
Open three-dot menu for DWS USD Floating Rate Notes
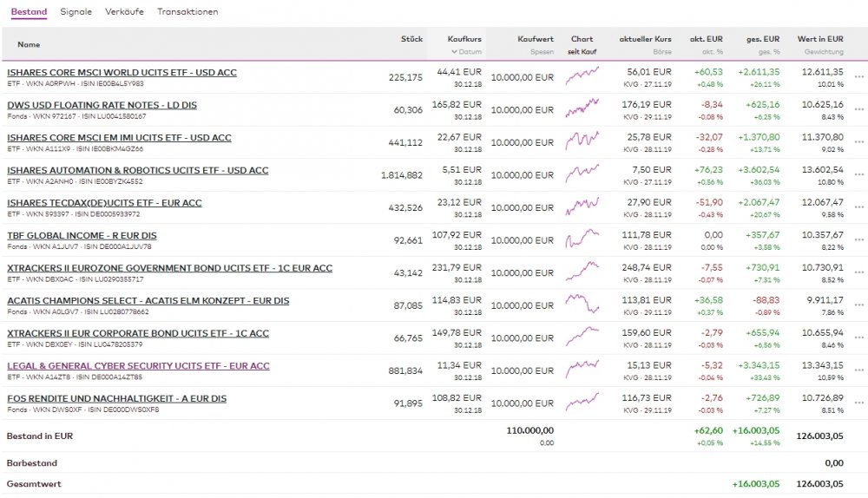[x=859, y=110]
